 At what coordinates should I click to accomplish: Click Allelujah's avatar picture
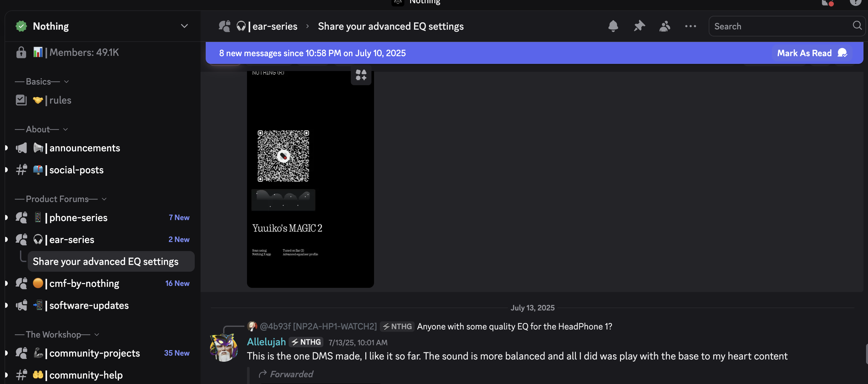click(224, 348)
